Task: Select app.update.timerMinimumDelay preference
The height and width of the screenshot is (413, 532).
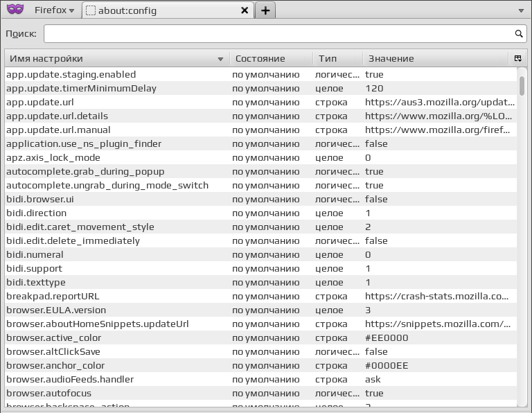Action: tap(261, 88)
